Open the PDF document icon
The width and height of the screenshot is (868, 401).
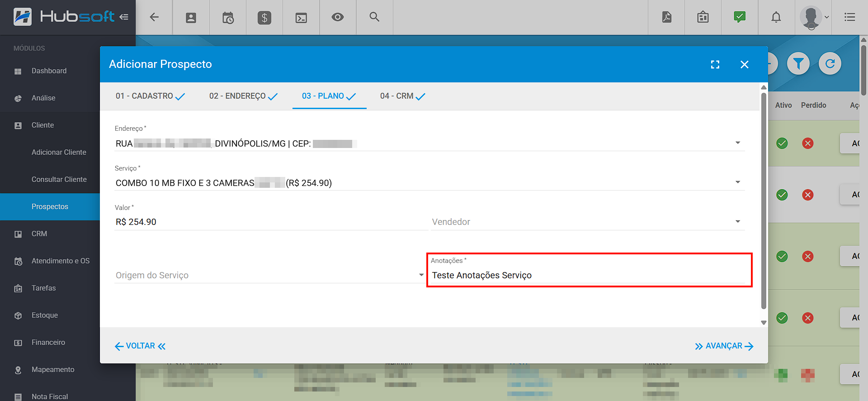click(667, 17)
